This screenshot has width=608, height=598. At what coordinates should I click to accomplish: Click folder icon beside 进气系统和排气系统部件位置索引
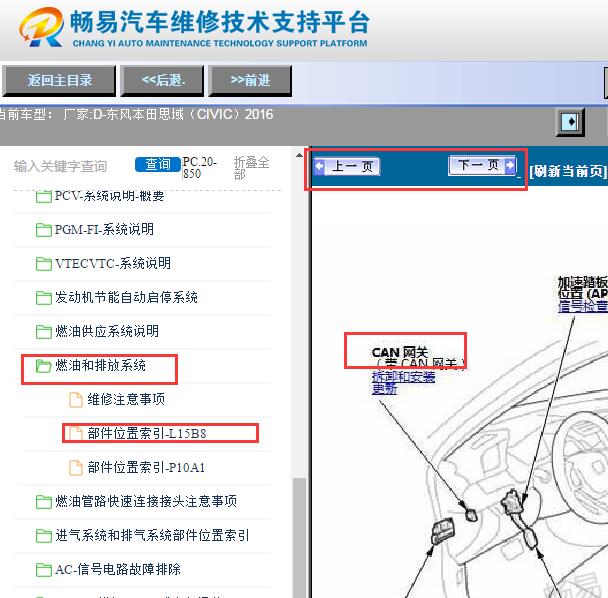[x=43, y=536]
